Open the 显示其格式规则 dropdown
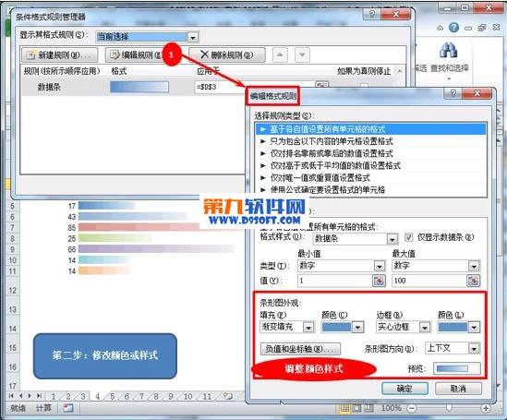The width and height of the screenshot is (507, 420). [x=193, y=38]
